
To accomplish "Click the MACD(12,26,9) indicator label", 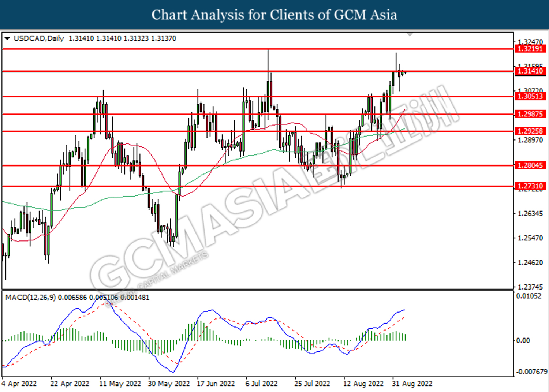I will (31, 298).
